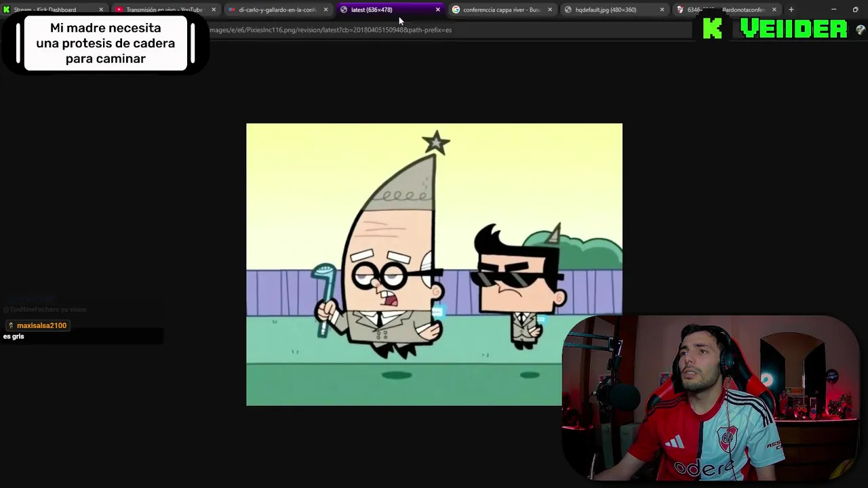Screen dimensions: 868x488
Task: Click the Google favicon on conferenccia tab
Action: tap(456, 9)
